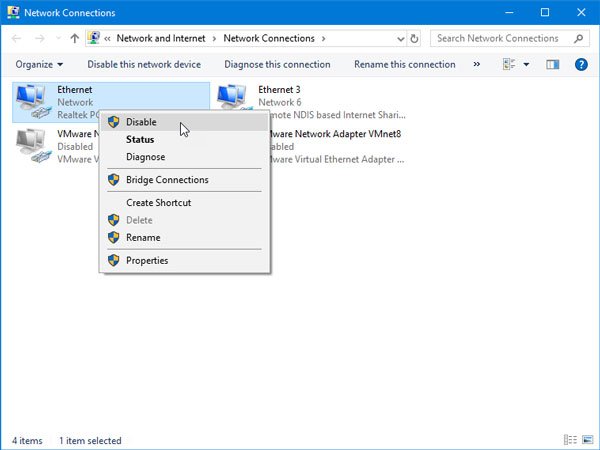This screenshot has width=600, height=450.
Task: Refresh the Network Connections view
Action: 414,38
